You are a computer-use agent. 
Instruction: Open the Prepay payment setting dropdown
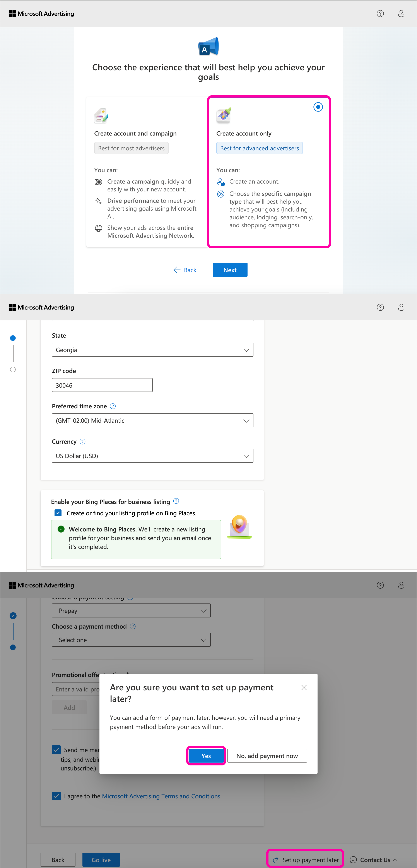(x=131, y=610)
